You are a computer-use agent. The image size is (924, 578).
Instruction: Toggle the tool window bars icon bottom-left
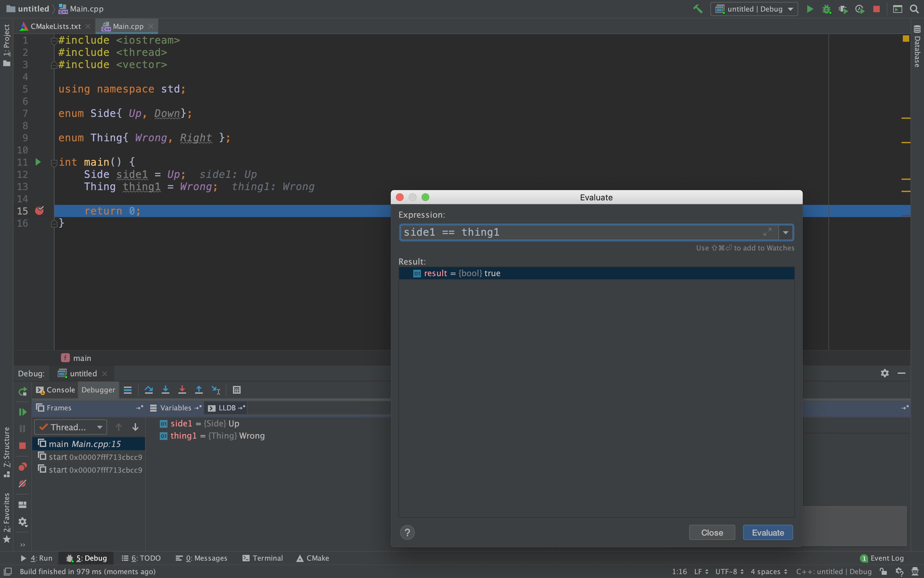(8, 571)
